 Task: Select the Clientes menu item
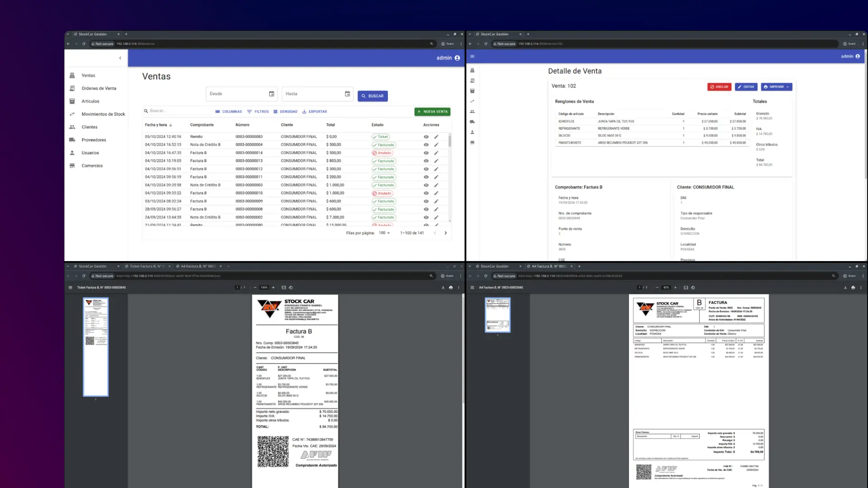click(90, 127)
